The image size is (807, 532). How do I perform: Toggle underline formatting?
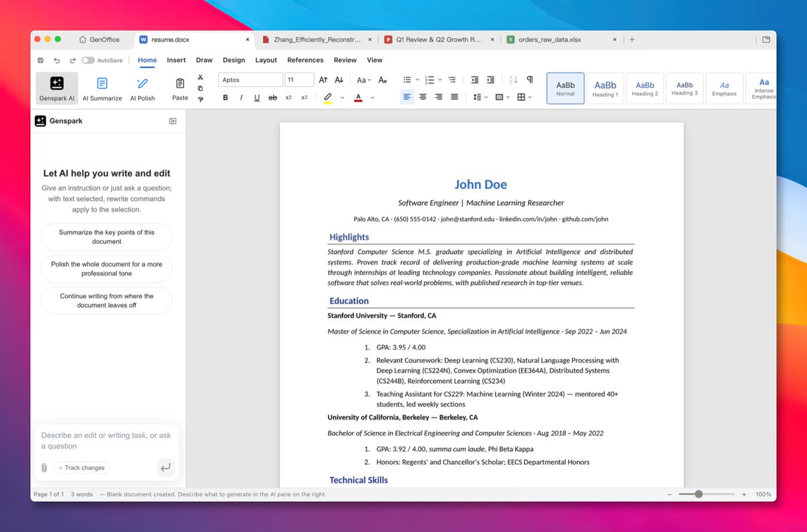257,98
